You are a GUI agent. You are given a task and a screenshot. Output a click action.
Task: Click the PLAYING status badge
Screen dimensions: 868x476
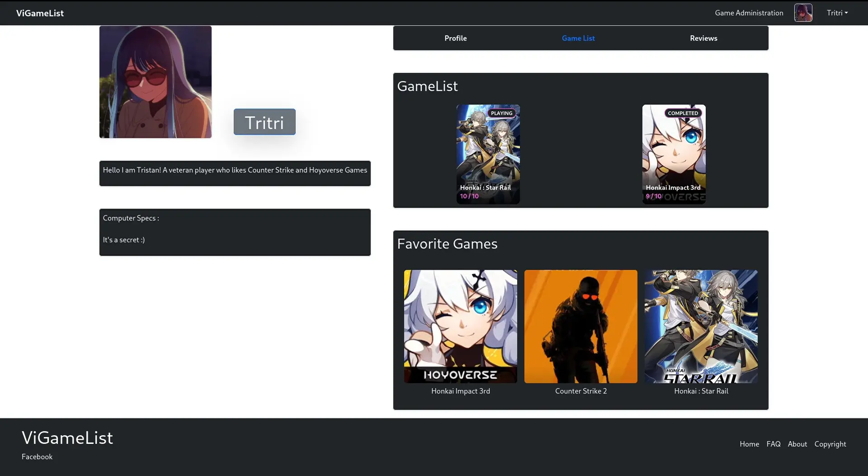point(501,113)
